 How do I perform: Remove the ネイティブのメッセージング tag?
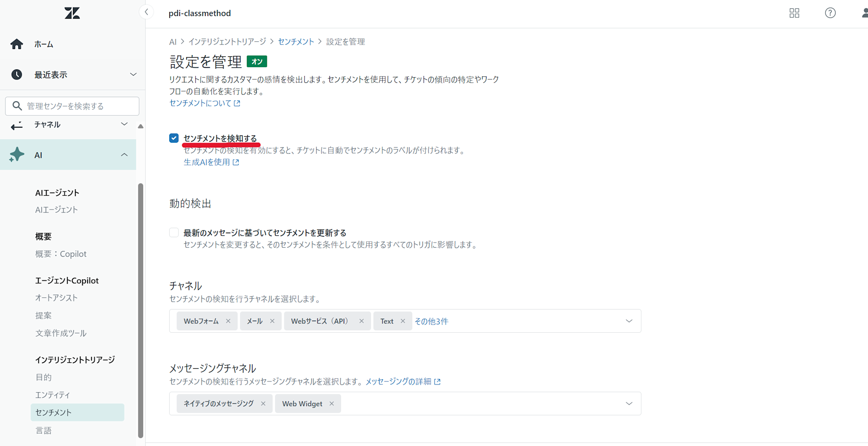[x=263, y=403]
